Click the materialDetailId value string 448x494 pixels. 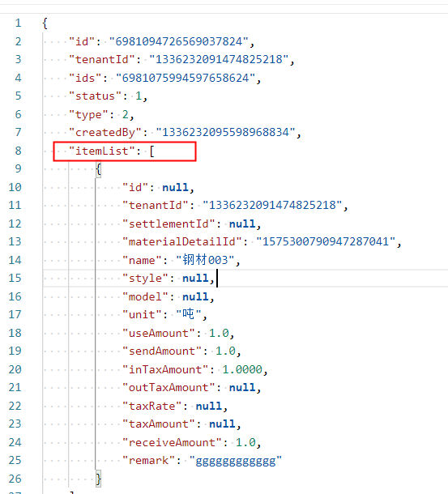coord(326,241)
